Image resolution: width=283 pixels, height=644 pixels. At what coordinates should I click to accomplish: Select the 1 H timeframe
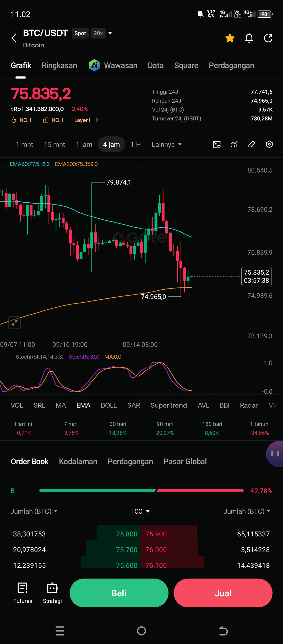pyautogui.click(x=135, y=145)
